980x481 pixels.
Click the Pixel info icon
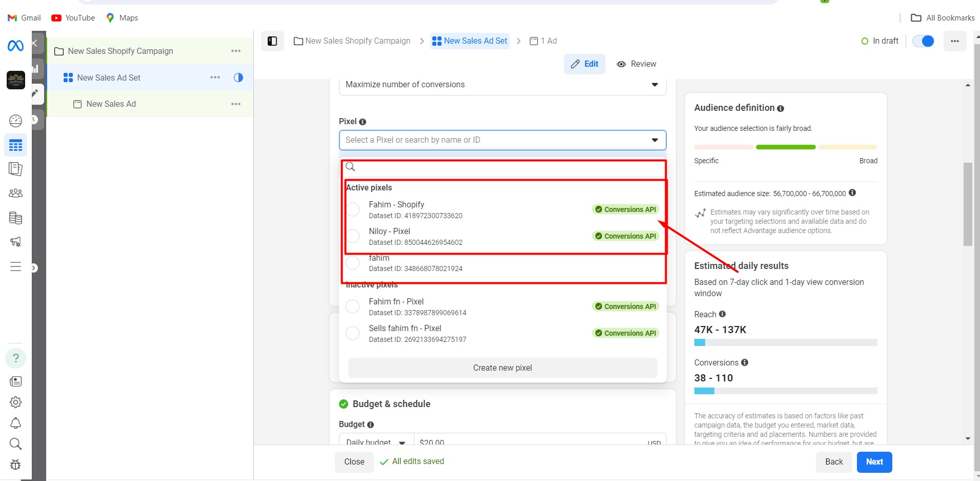(363, 122)
